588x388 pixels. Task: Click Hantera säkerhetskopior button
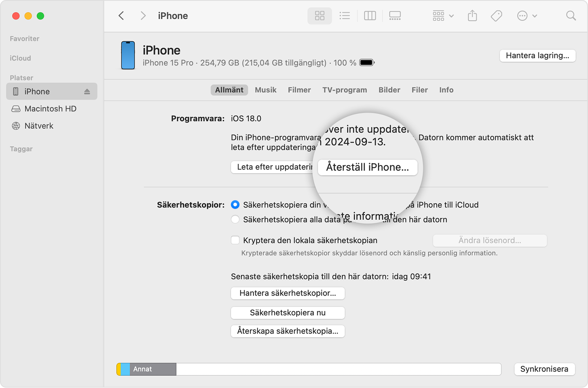pyautogui.click(x=288, y=293)
